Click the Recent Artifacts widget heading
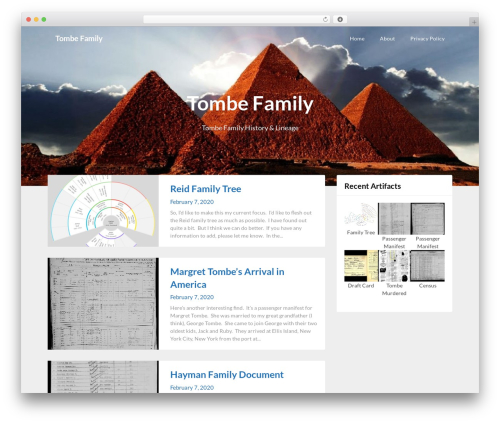 click(373, 186)
